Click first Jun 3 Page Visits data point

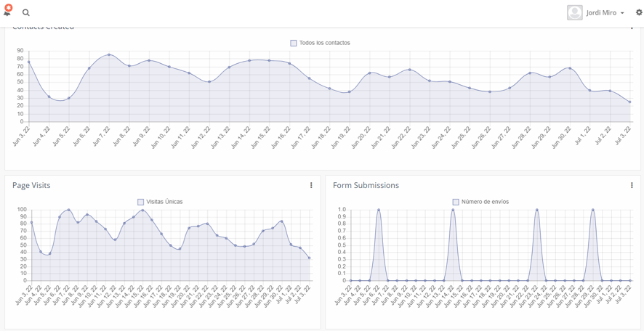click(31, 222)
